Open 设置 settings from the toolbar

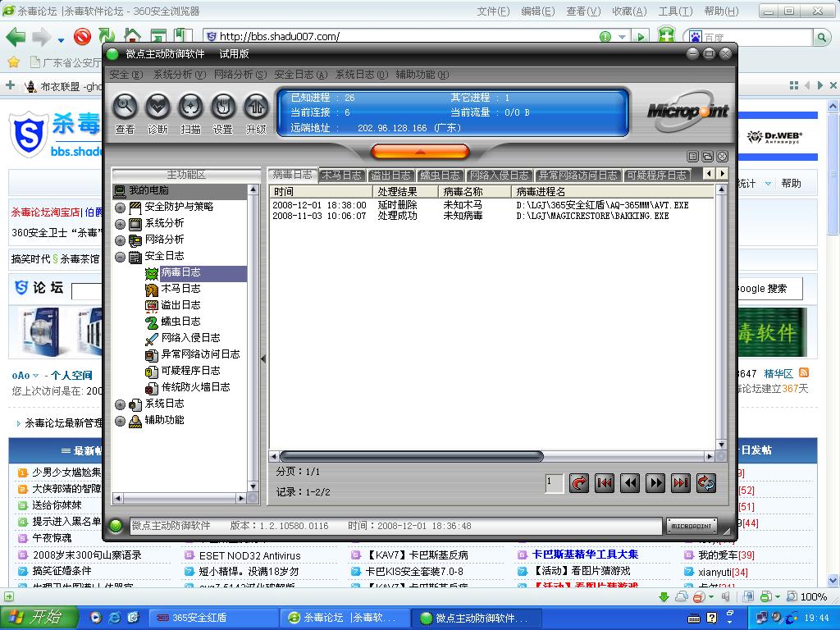(223, 107)
